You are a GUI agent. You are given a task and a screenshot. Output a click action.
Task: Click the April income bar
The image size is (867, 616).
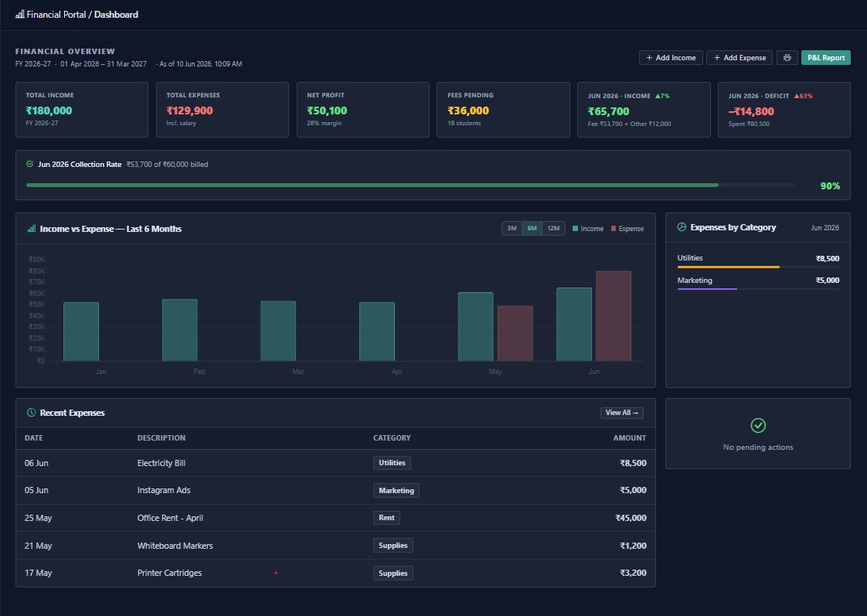(x=377, y=332)
